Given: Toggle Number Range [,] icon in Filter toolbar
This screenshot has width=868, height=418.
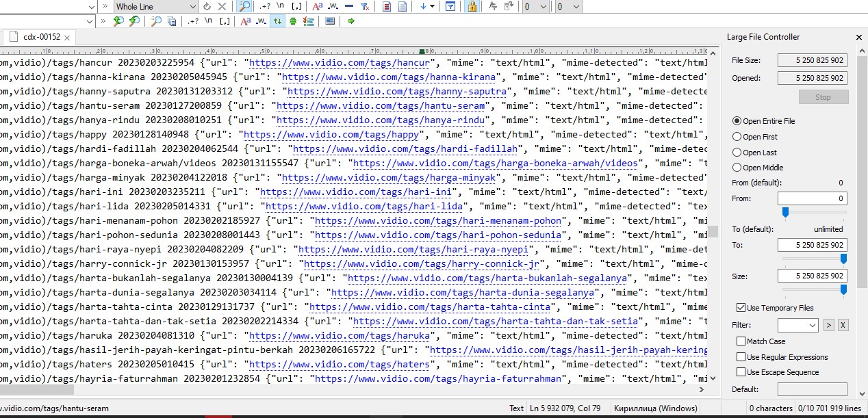Looking at the screenshot, I should point(296,6).
